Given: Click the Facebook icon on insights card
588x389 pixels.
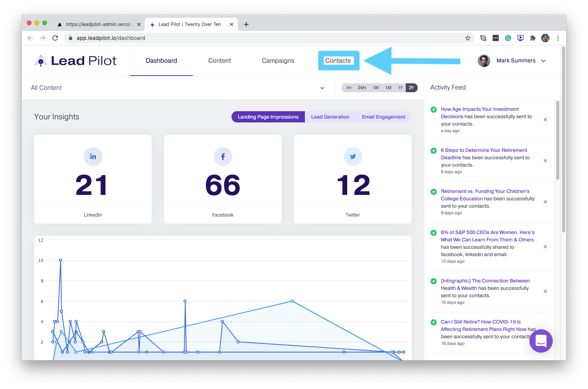Looking at the screenshot, I should 223,157.
